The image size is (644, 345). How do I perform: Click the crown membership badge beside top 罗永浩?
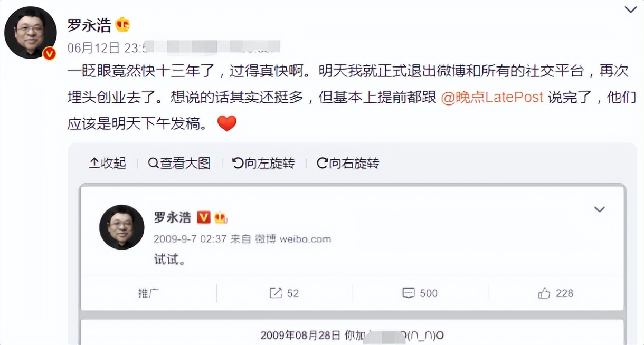122,24
